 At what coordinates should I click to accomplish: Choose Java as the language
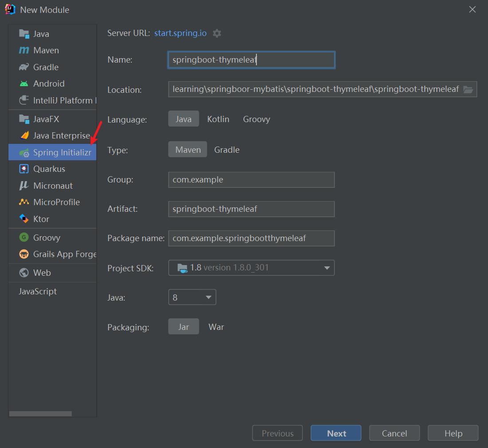click(x=184, y=119)
